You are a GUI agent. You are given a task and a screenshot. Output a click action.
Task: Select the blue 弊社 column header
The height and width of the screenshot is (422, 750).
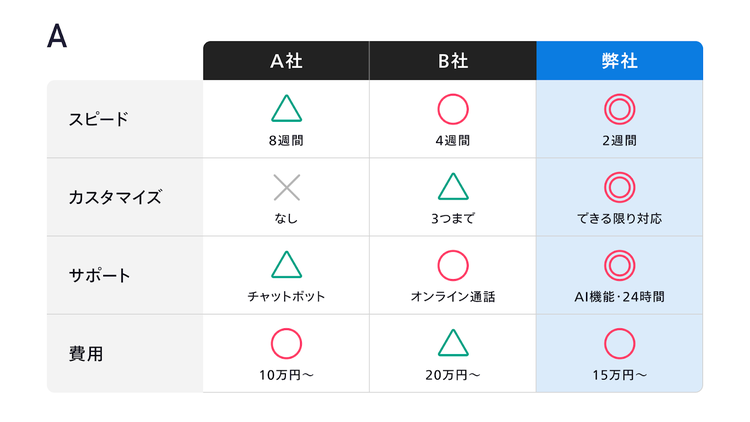point(620,61)
